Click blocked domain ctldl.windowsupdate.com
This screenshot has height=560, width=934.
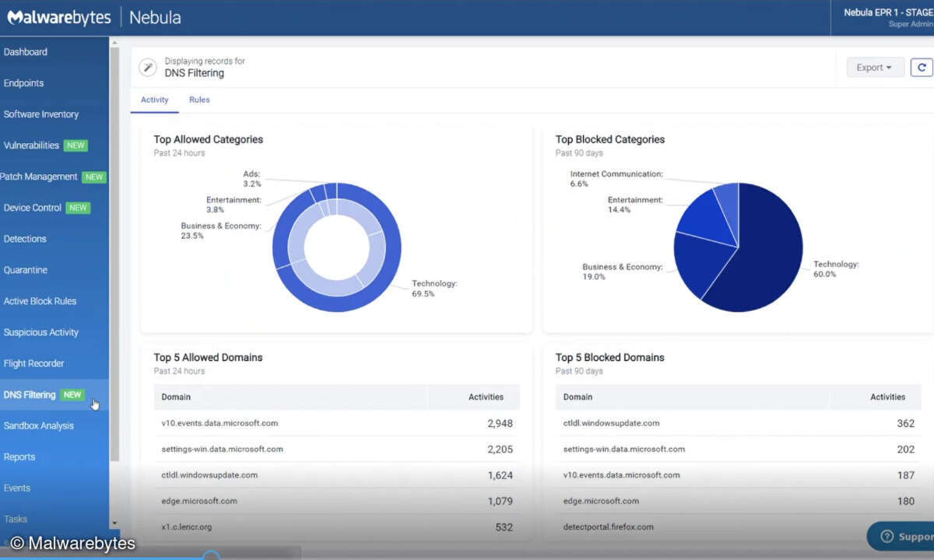(x=611, y=423)
